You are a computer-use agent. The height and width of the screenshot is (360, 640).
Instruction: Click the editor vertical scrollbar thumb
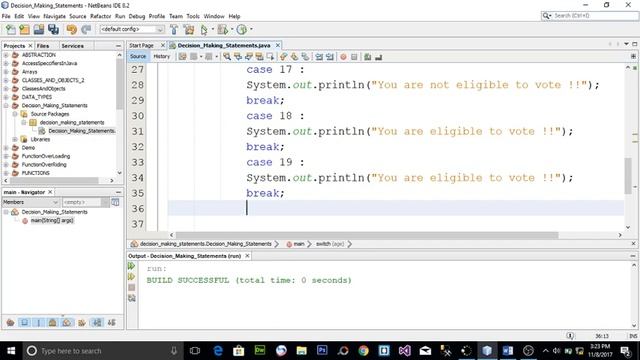click(628, 176)
